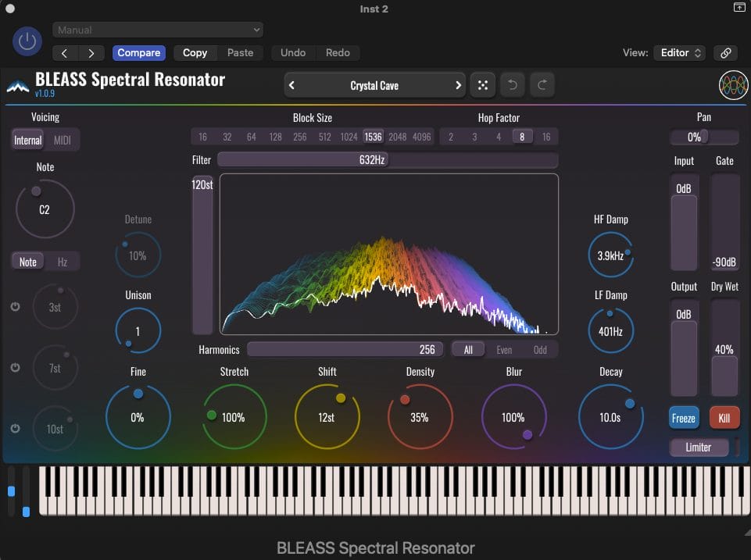Select Even harmonics mode
Screen dimensions: 751x560
pos(504,350)
